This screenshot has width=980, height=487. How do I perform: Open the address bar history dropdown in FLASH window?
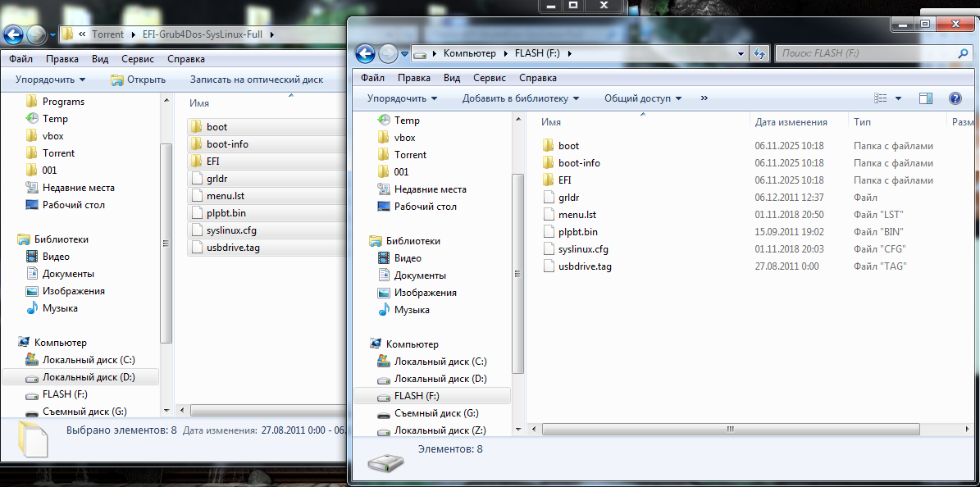(x=741, y=54)
